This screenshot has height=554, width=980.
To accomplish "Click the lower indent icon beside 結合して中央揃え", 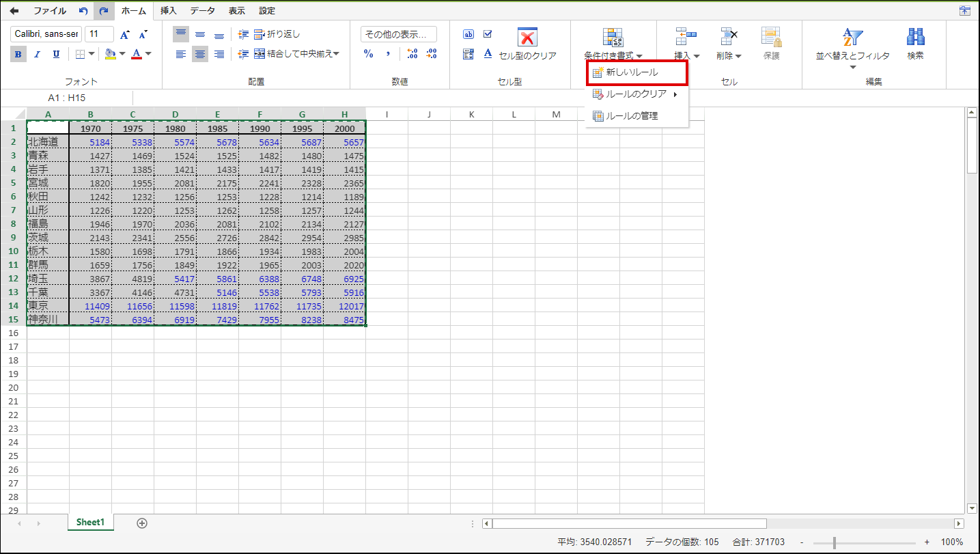I will [244, 54].
